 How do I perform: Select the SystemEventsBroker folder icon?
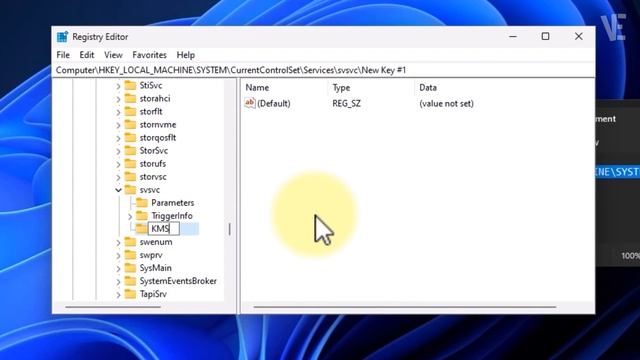tap(130, 281)
